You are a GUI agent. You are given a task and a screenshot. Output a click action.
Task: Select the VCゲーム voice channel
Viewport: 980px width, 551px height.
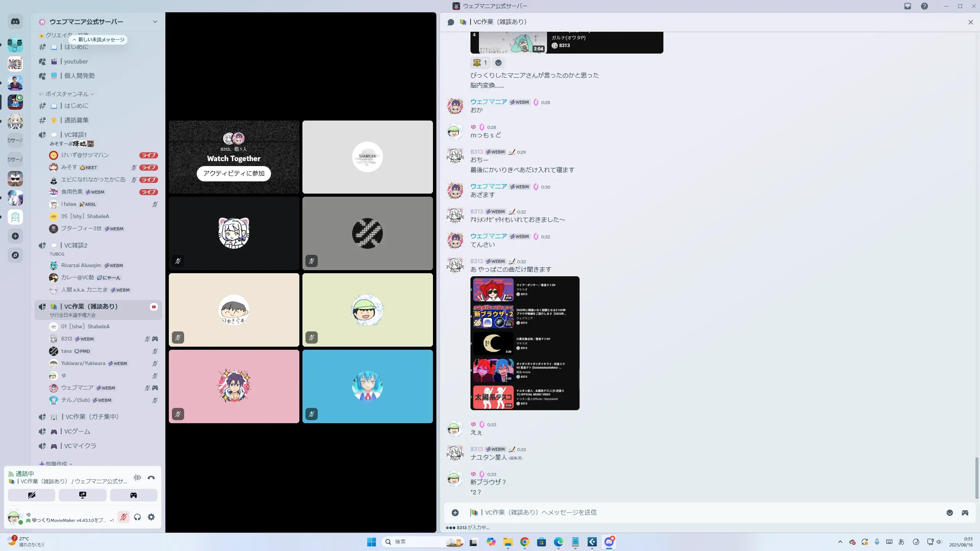click(77, 432)
